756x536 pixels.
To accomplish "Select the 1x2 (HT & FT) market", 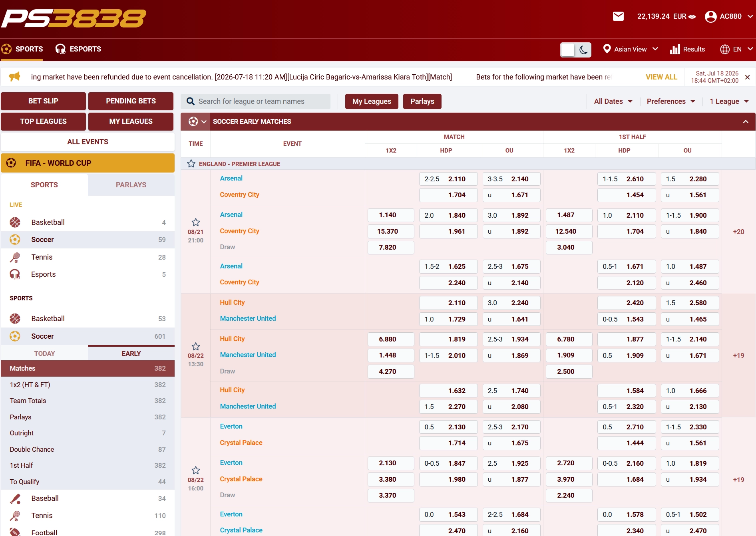I will point(88,385).
